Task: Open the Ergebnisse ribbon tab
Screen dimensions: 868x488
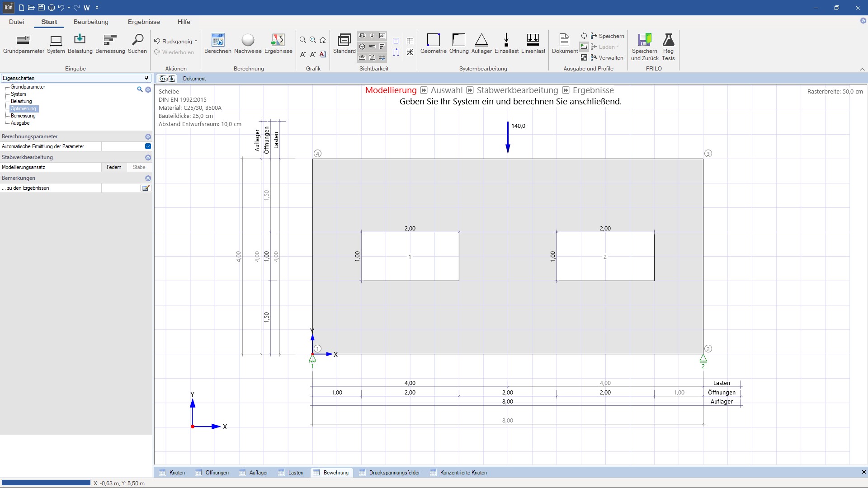Action: coord(144,22)
